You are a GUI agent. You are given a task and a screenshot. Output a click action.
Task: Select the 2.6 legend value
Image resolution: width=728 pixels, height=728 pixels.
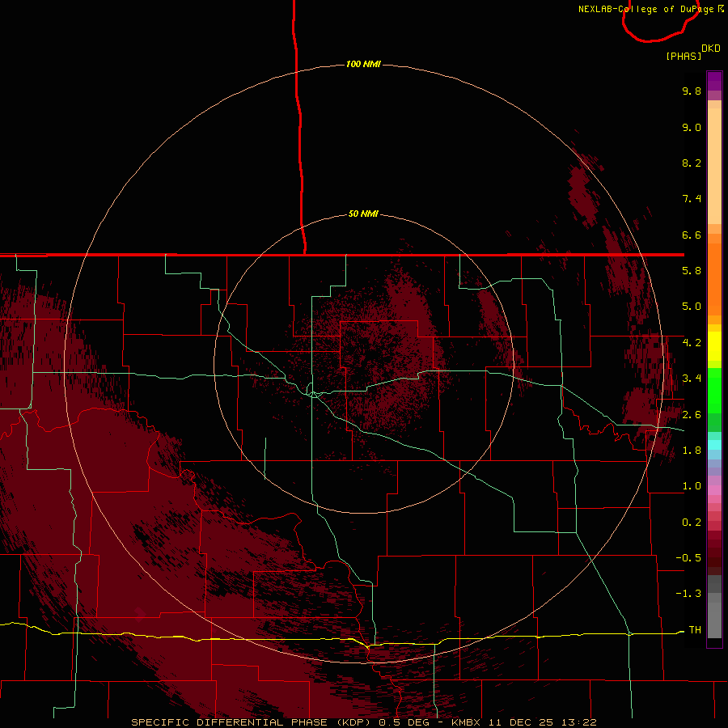click(x=692, y=415)
